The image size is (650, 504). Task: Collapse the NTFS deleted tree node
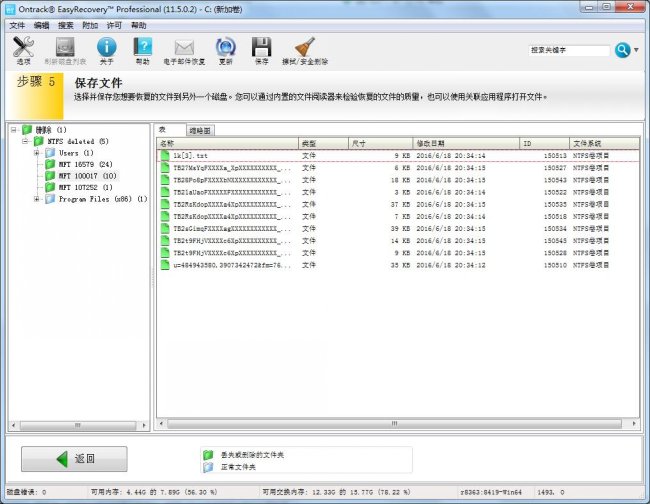click(25, 142)
